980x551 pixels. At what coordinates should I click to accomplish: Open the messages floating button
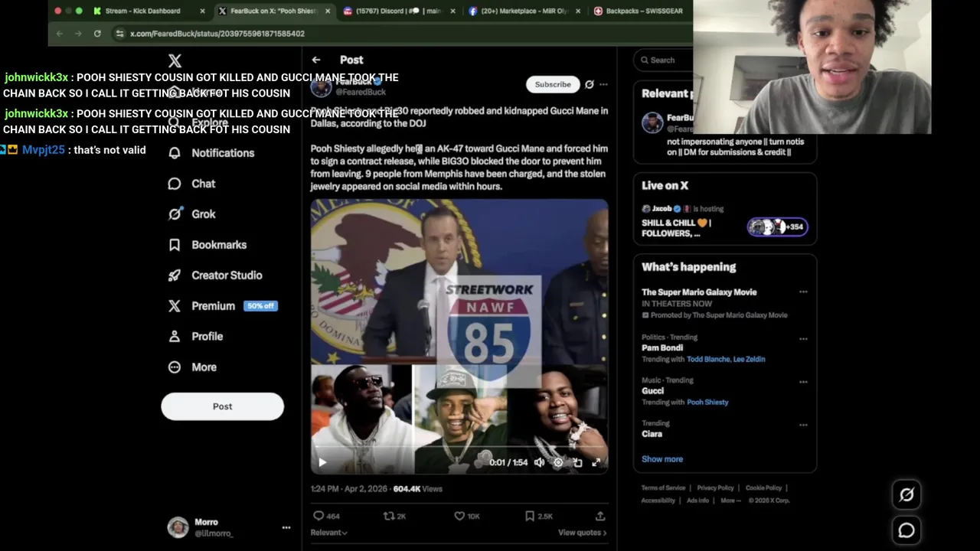click(x=906, y=530)
